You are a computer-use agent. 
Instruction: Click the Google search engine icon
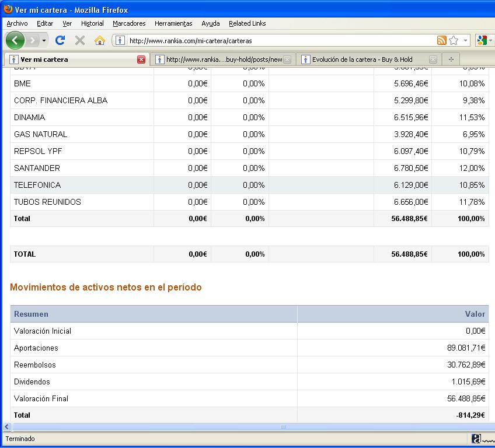coord(482,40)
